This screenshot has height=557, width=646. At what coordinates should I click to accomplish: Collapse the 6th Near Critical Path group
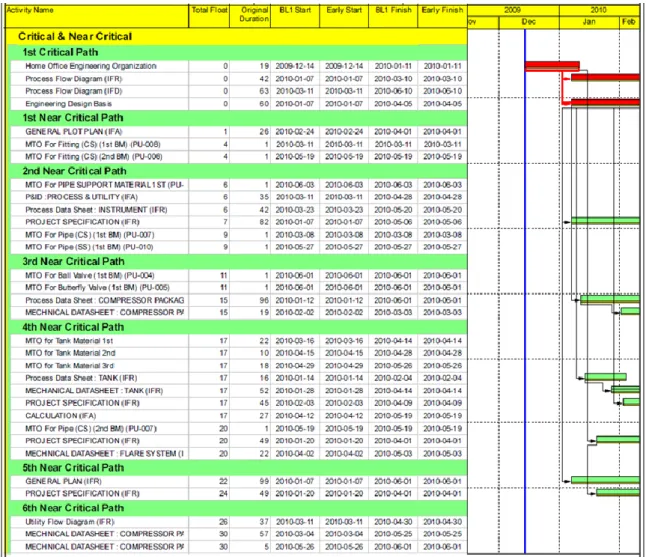click(238, 508)
